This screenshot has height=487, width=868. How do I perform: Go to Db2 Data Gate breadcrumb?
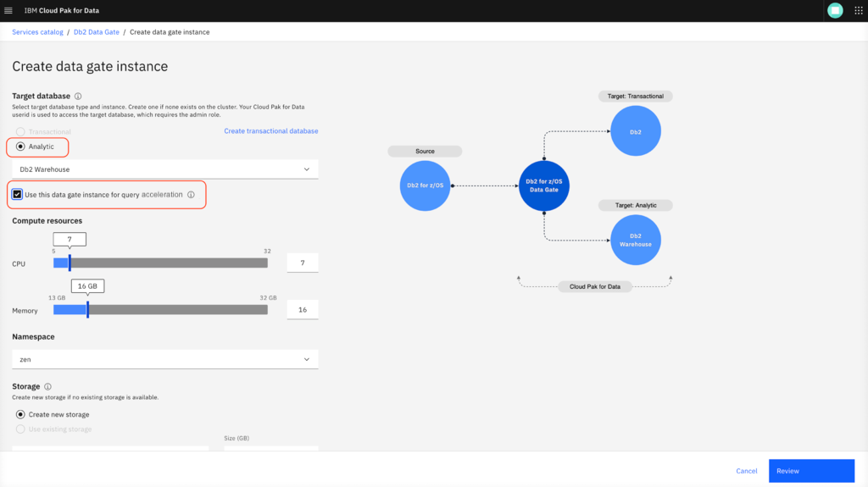97,32
